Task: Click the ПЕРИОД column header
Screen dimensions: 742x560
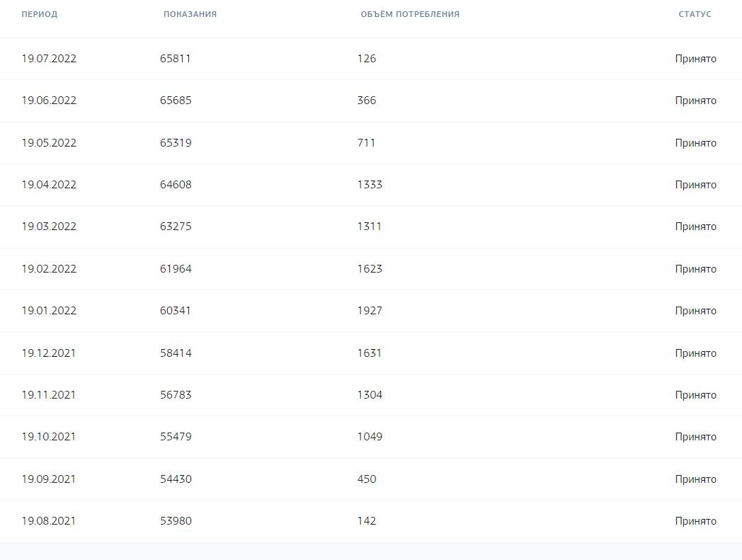Action: pos(39,14)
